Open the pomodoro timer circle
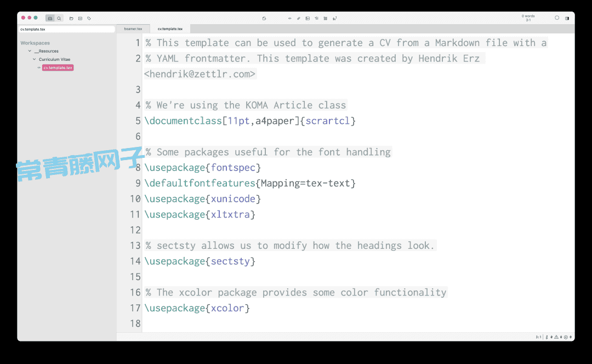592x364 pixels. [557, 18]
